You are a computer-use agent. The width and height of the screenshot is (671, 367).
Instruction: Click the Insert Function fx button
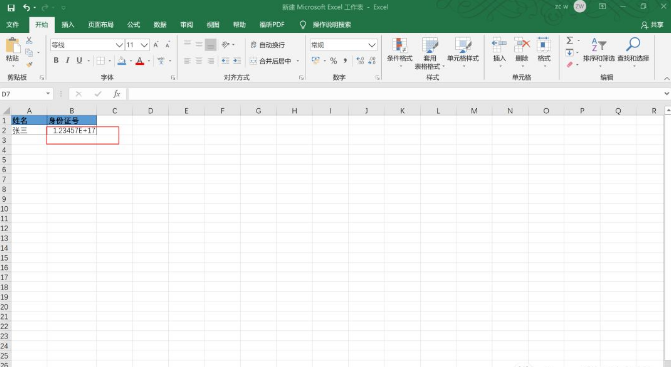click(x=116, y=94)
